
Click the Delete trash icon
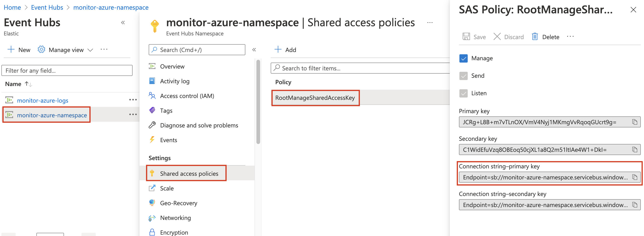[535, 37]
